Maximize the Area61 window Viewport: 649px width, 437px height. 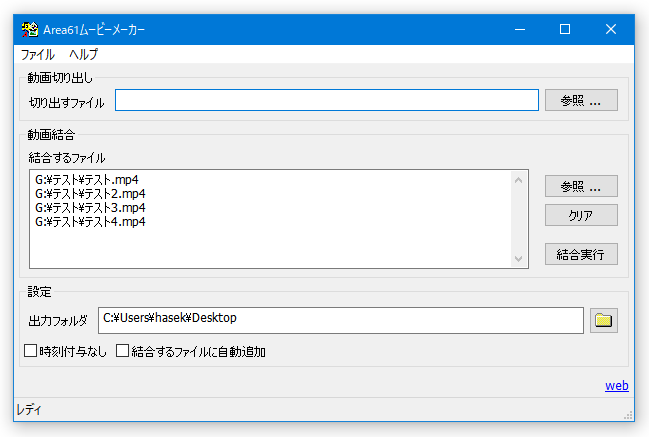click(565, 29)
